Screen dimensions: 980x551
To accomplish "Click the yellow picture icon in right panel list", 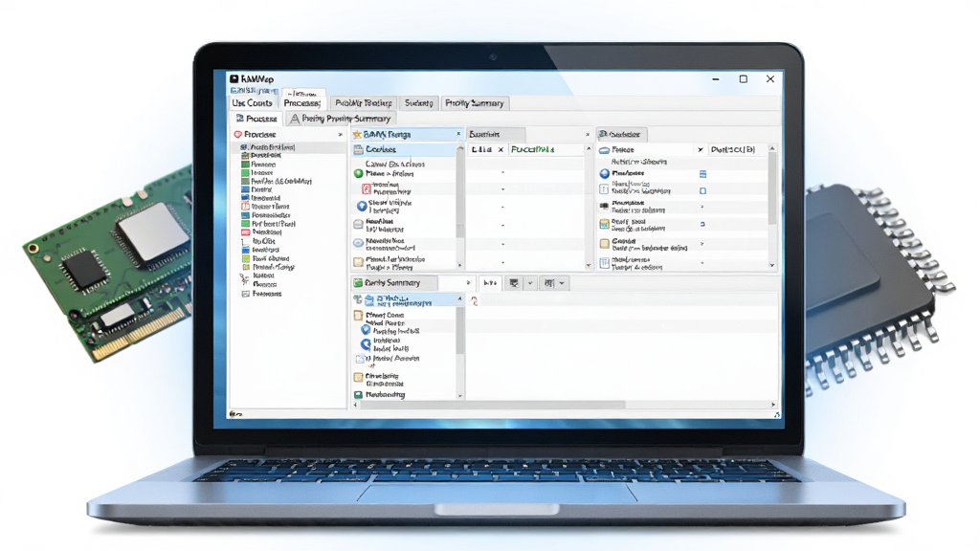I will click(x=604, y=224).
